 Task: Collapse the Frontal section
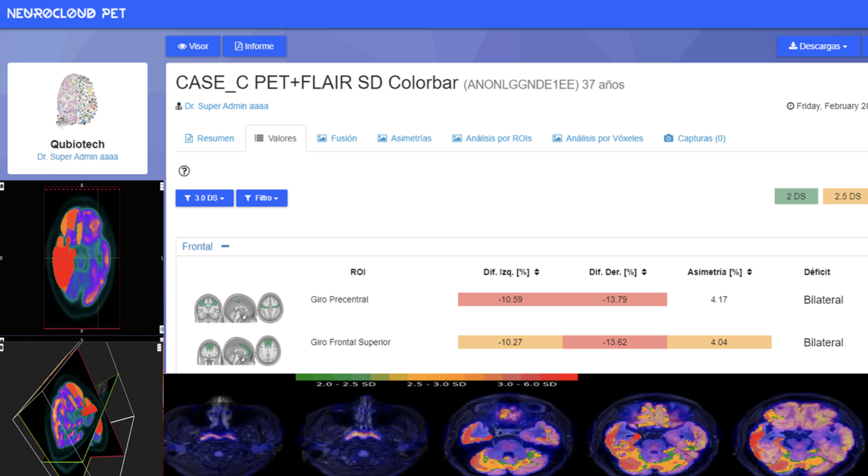point(225,246)
